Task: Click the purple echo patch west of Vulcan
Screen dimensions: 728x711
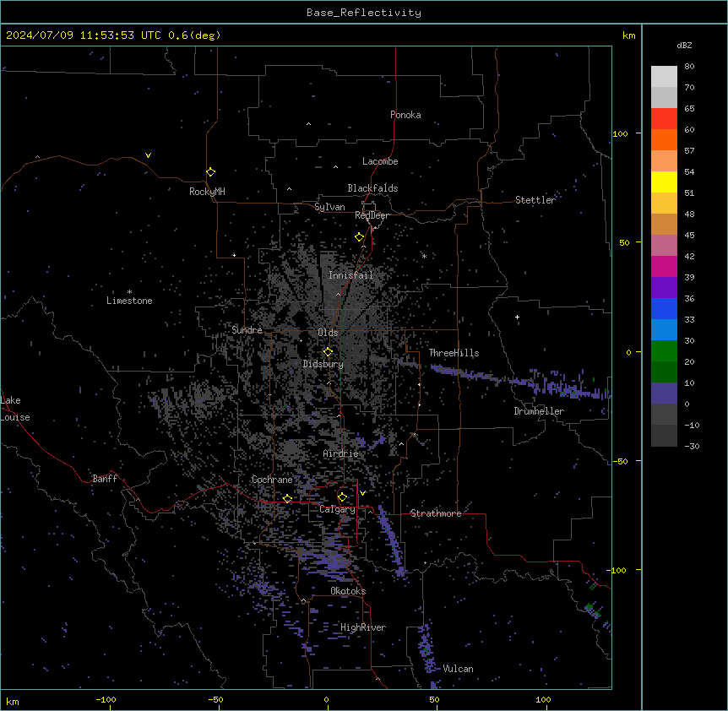Action: tap(427, 649)
